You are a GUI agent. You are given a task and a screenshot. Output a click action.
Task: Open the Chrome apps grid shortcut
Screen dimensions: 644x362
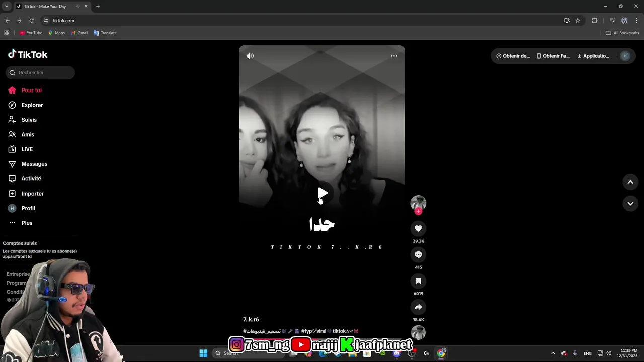(7, 33)
